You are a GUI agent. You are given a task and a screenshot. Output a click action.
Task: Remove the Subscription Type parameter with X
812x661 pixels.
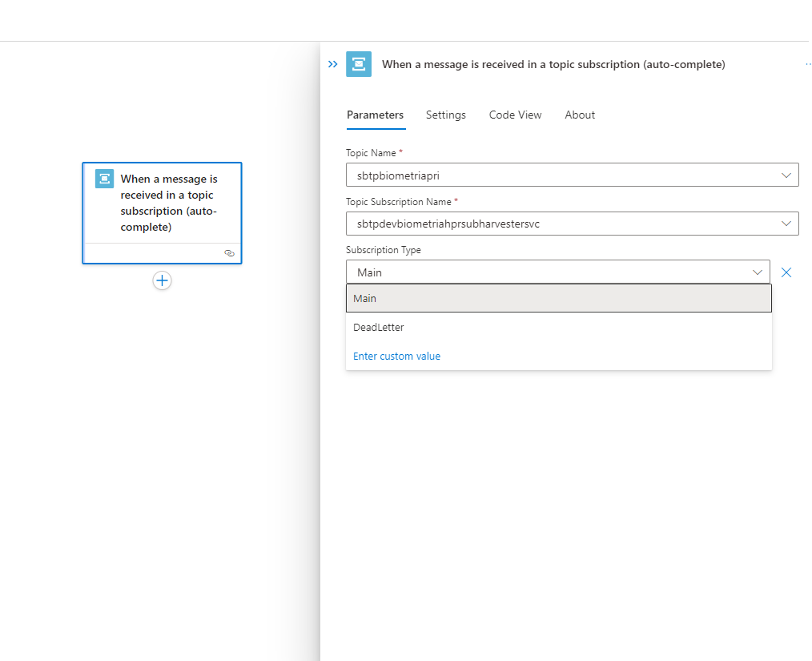786,272
